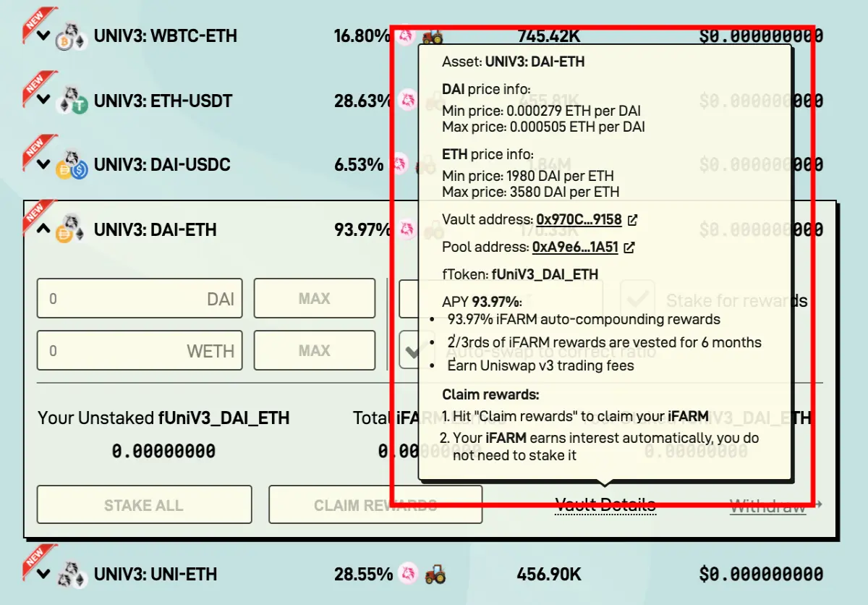Click the UNIV3: DAI-ETH row vault name
868x605 pixels.
click(x=156, y=229)
